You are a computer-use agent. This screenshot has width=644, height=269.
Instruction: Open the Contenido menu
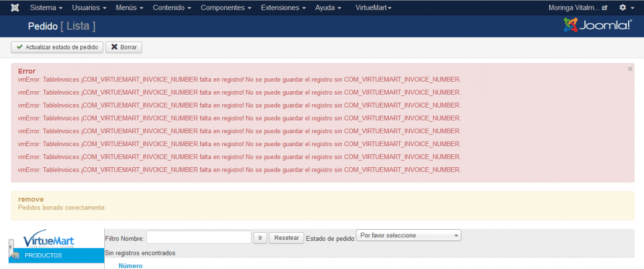pyautogui.click(x=172, y=8)
